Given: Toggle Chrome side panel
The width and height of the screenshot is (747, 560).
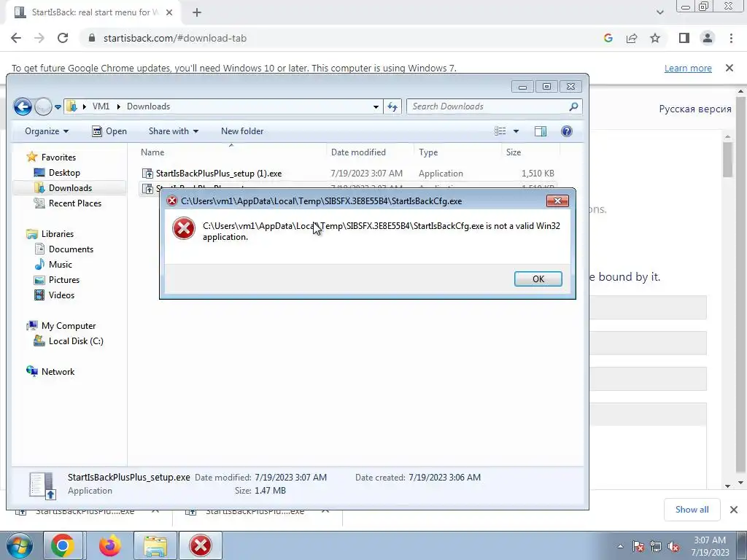Looking at the screenshot, I should point(684,38).
